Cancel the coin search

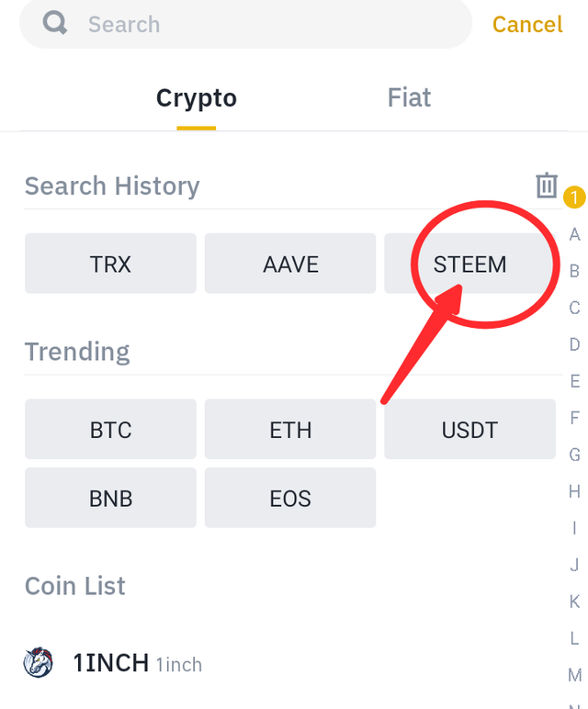(527, 24)
